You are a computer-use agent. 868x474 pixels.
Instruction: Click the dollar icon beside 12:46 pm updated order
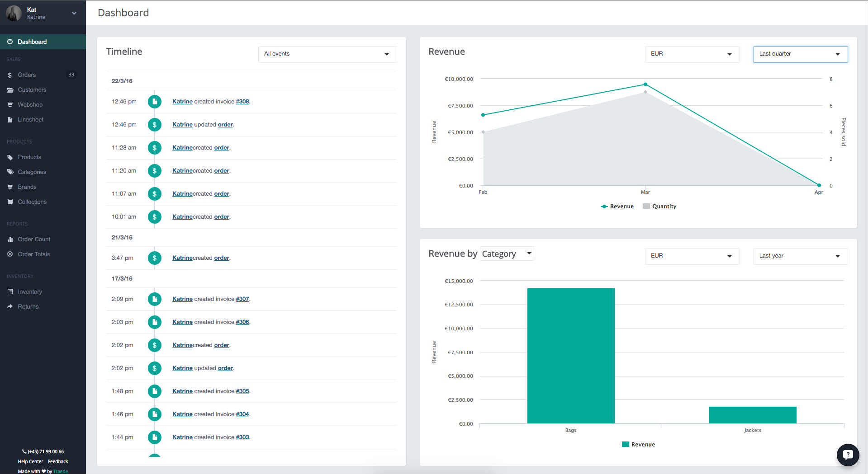tap(155, 125)
